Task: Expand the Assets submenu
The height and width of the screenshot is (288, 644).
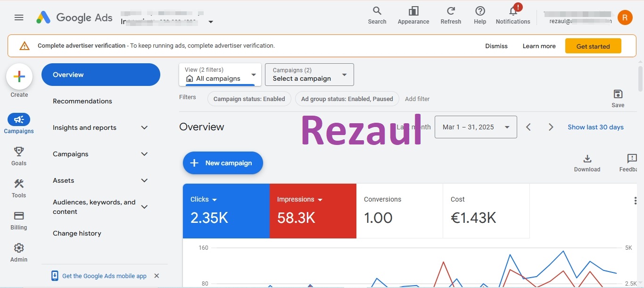Action: [145, 180]
